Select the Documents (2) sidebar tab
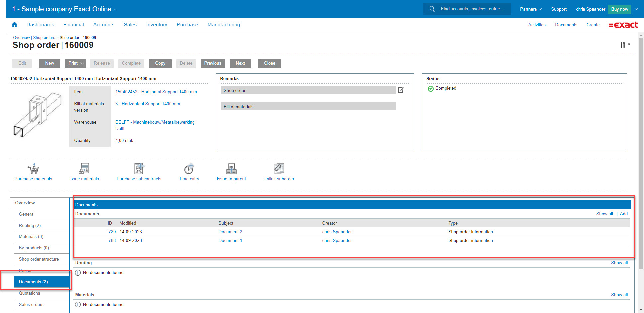The height and width of the screenshot is (313, 644). [41, 282]
